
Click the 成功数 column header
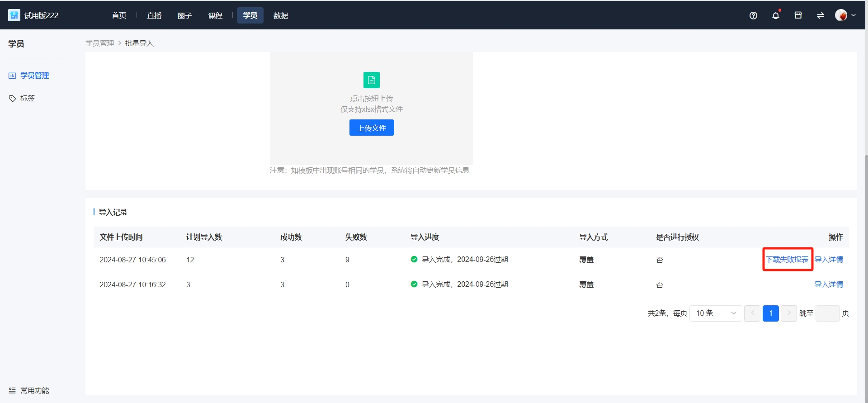click(291, 237)
